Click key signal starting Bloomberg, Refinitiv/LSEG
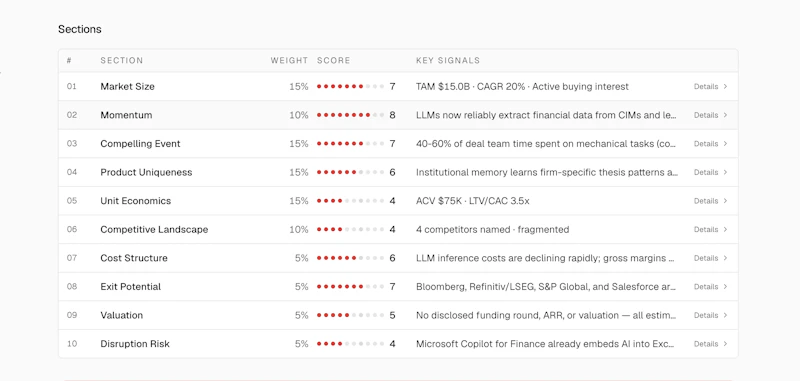This screenshot has height=381, width=800. pos(546,287)
